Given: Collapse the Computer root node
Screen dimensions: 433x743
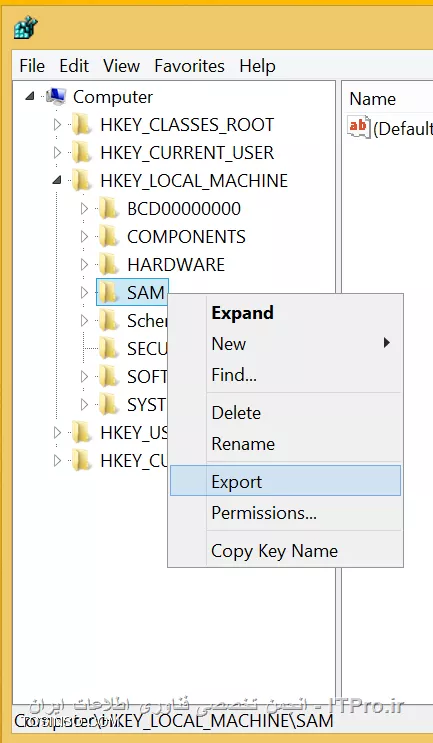Looking at the screenshot, I should (30, 97).
